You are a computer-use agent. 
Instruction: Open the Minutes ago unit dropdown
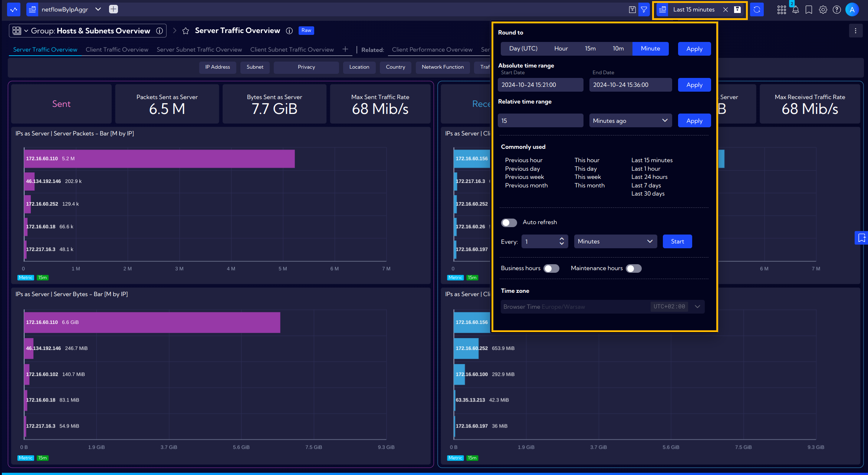coord(630,121)
